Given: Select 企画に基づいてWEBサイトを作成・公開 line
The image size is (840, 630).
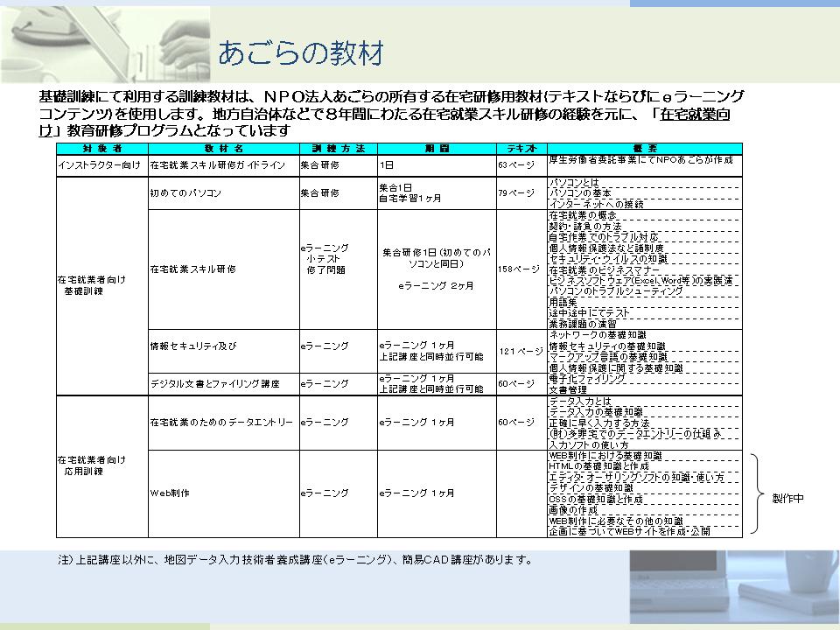Looking at the screenshot, I should click(629, 531).
